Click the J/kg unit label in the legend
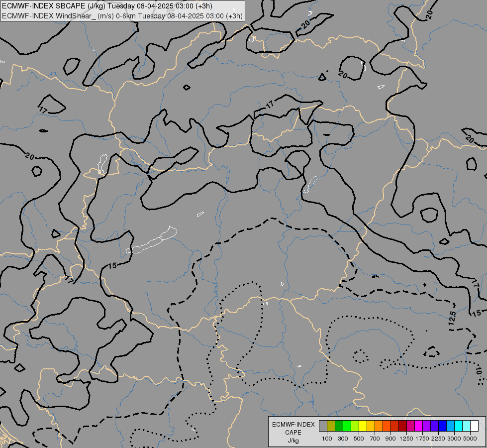This screenshot has height=448, width=487. (293, 441)
